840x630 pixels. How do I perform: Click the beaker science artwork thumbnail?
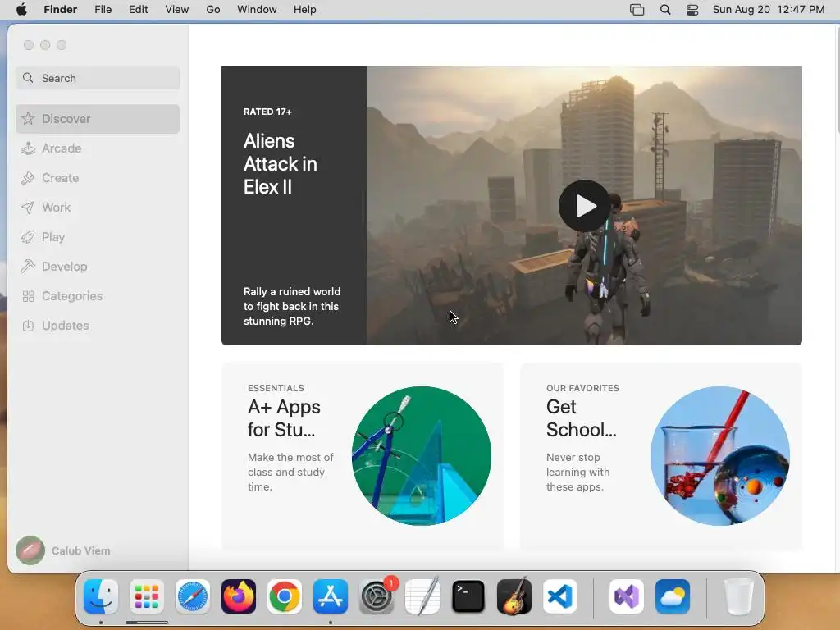click(720, 456)
